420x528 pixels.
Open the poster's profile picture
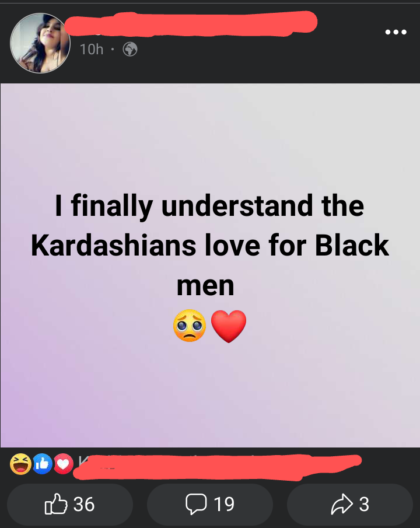pyautogui.click(x=40, y=43)
